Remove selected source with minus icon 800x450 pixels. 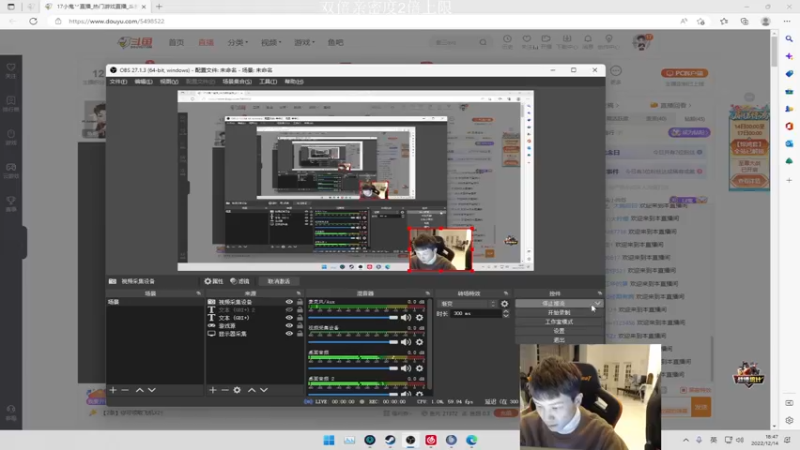coord(224,390)
